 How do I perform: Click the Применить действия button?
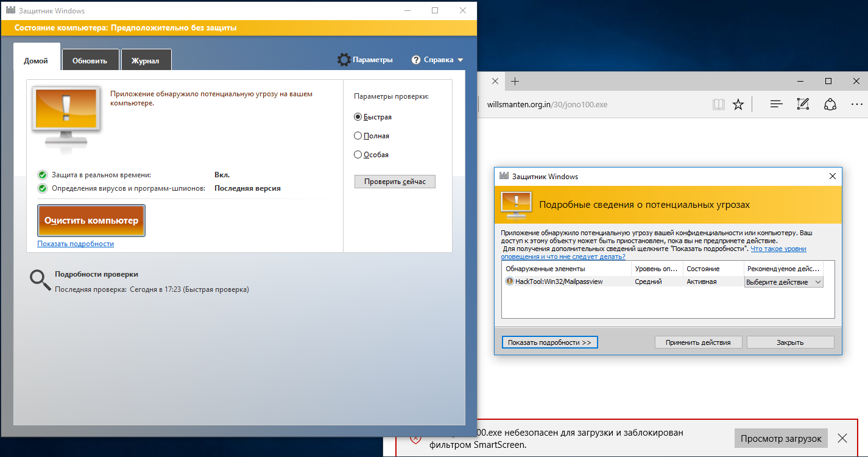[x=698, y=342]
